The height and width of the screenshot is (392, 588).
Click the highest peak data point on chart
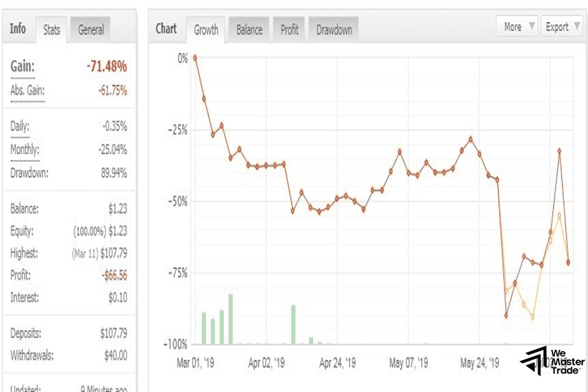(195, 57)
